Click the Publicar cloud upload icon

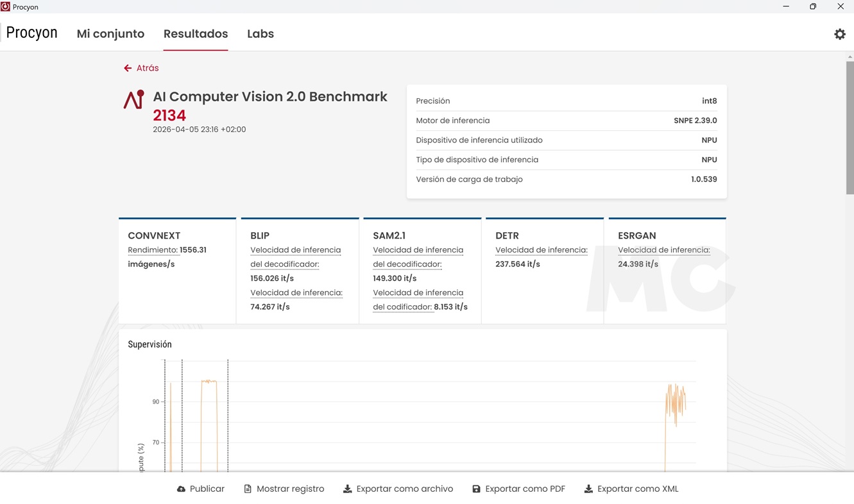click(x=181, y=489)
